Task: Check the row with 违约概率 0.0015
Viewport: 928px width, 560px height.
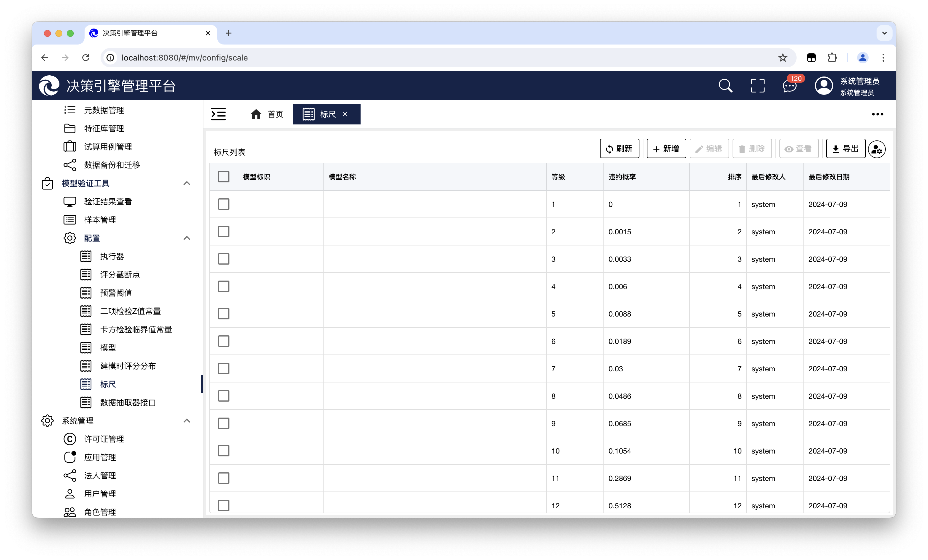Action: (x=224, y=231)
